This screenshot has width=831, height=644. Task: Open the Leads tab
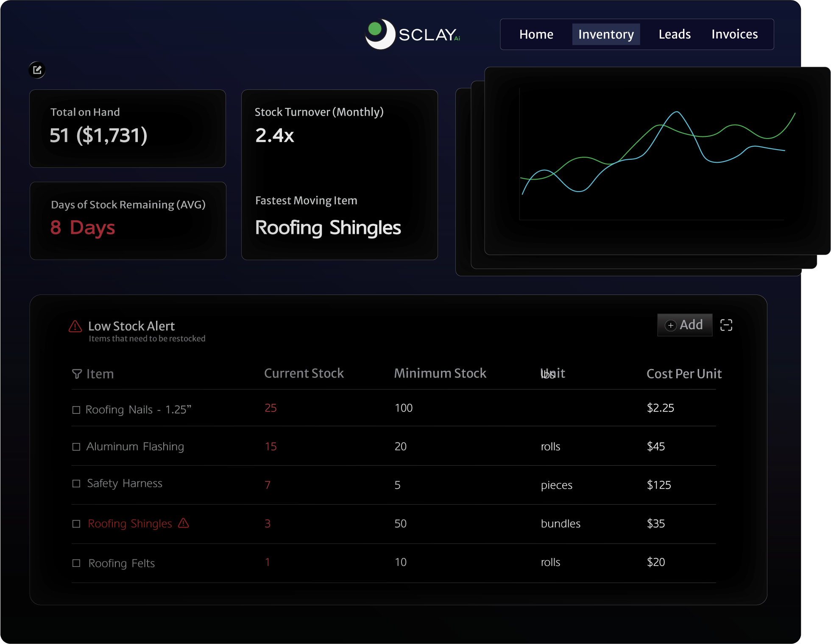(x=674, y=34)
